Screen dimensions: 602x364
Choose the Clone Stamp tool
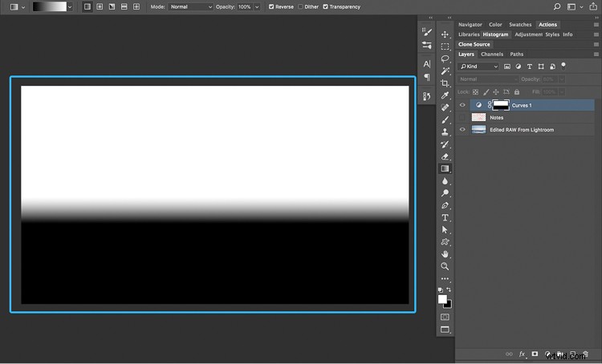pyautogui.click(x=445, y=132)
